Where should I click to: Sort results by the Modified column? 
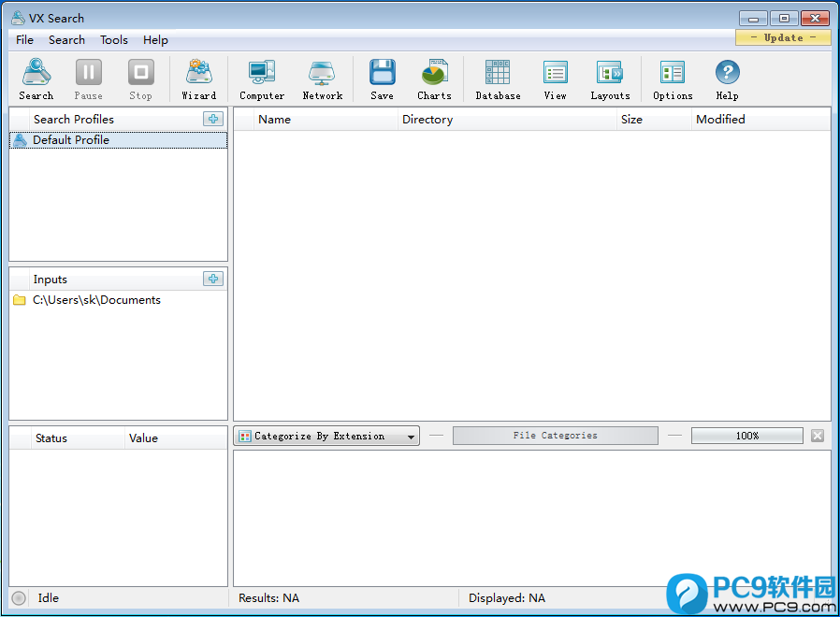(x=760, y=120)
